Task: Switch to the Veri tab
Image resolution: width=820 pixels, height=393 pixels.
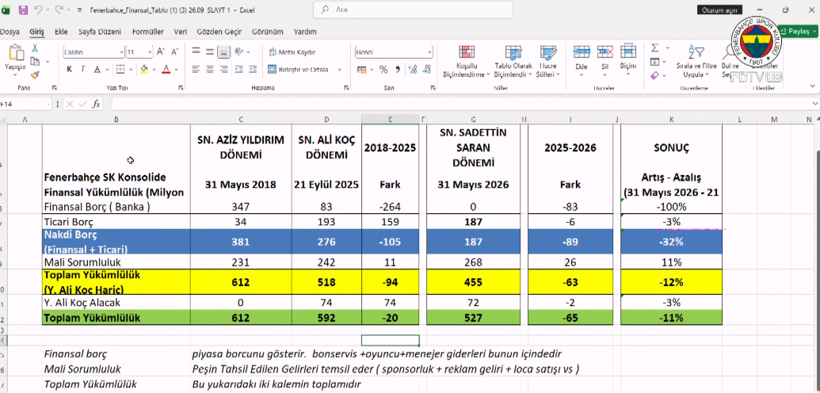Action: (180, 31)
